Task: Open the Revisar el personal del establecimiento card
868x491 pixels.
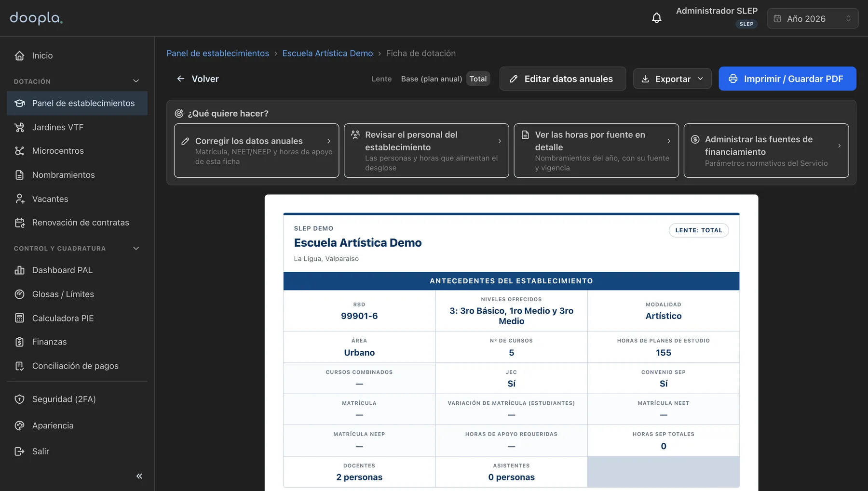Action: coord(426,150)
